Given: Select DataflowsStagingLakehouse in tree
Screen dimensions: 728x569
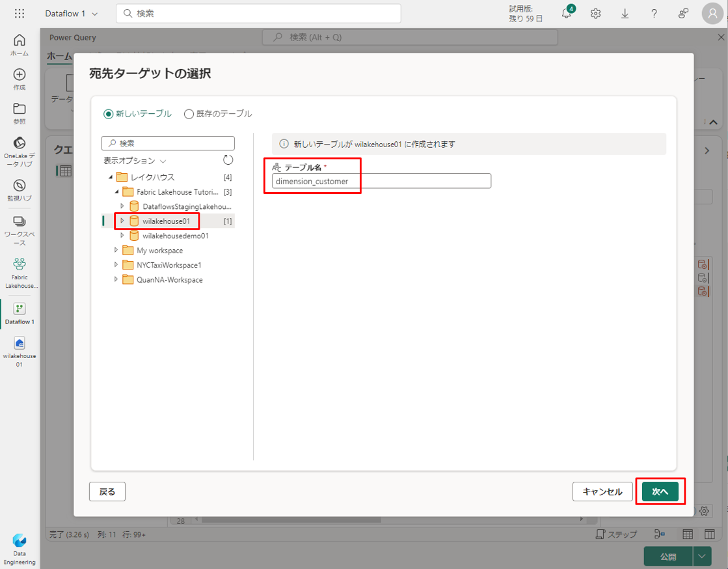Looking at the screenshot, I should point(187,206).
